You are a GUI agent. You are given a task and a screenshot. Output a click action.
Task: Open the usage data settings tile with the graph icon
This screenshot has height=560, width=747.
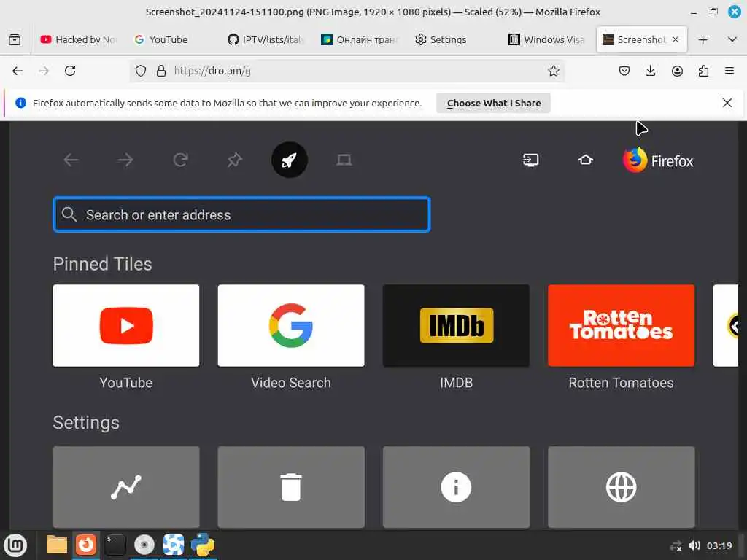tap(126, 487)
